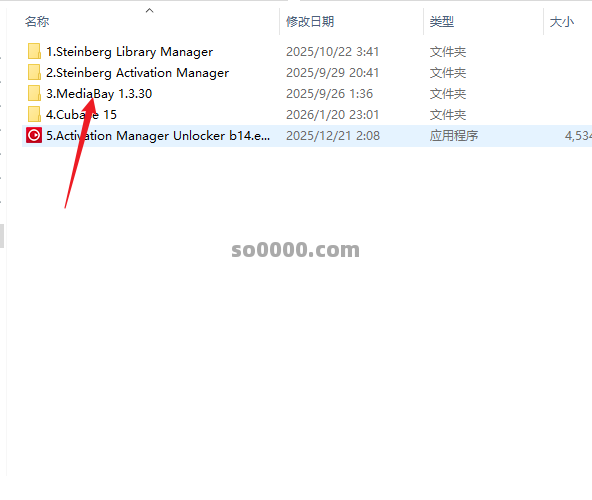Open the 1.Steinberg Library Manager folder icon
Viewport: 592px width, 500px height.
pyautogui.click(x=34, y=51)
